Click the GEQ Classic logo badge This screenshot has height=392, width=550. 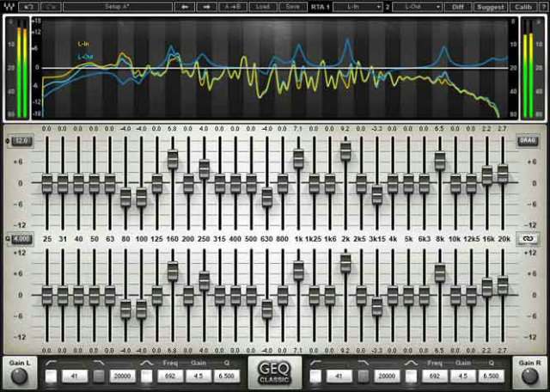coord(275,373)
